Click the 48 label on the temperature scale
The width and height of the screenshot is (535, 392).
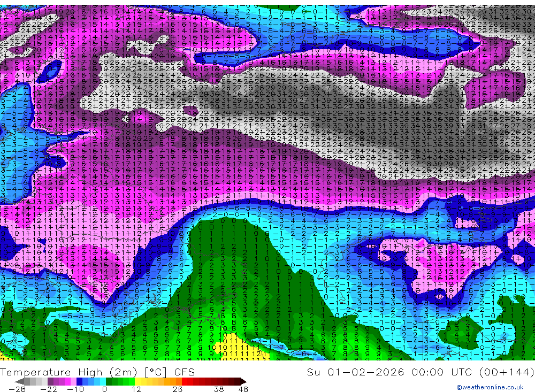point(243,389)
